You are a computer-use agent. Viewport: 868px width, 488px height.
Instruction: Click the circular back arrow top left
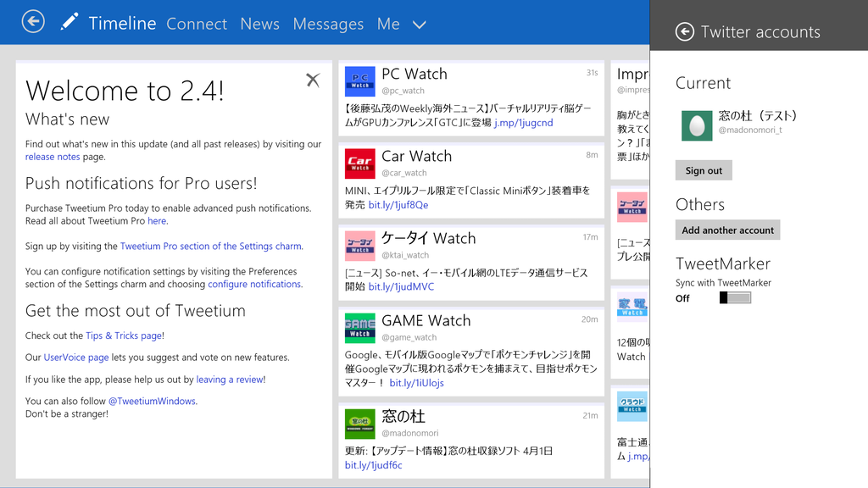pyautogui.click(x=32, y=20)
